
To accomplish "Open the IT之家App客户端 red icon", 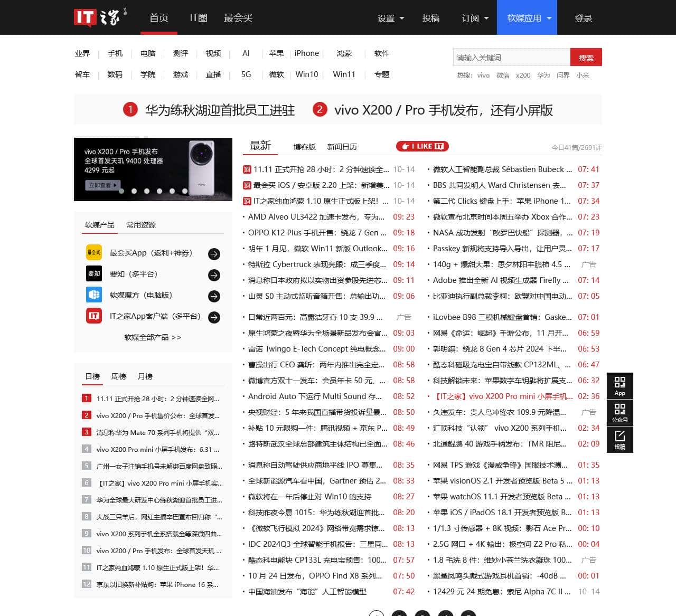I will click(94, 316).
